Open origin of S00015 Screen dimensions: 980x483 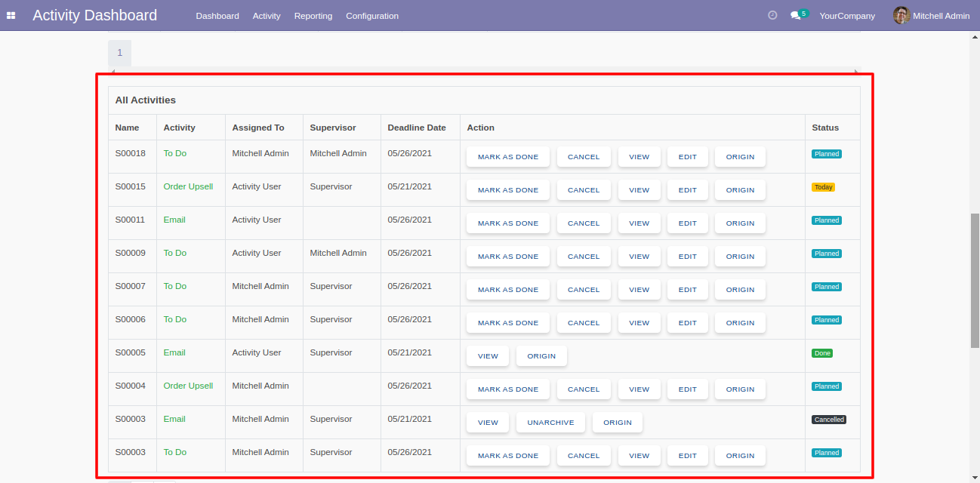741,190
